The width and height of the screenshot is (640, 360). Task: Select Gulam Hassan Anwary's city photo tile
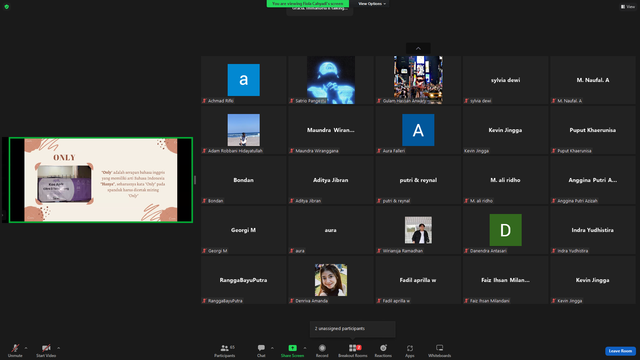tap(418, 80)
